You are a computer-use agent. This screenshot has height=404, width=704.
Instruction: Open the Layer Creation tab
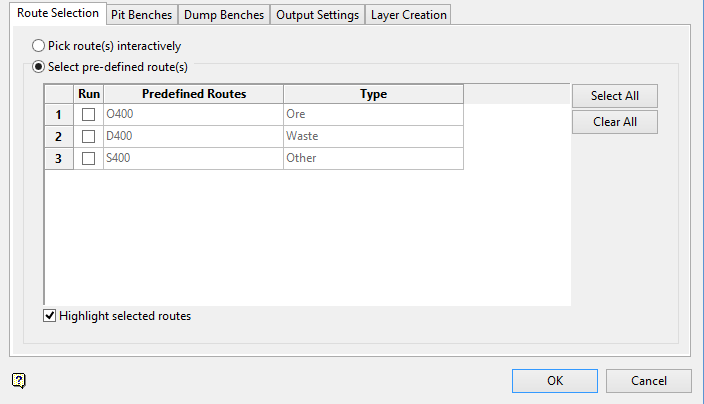point(409,15)
